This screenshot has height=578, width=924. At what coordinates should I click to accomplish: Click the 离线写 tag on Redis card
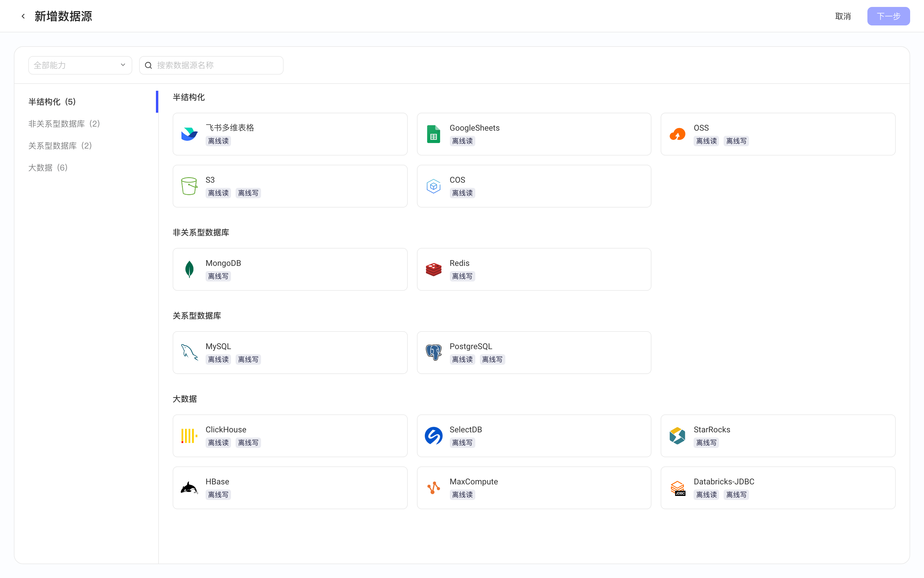(462, 276)
